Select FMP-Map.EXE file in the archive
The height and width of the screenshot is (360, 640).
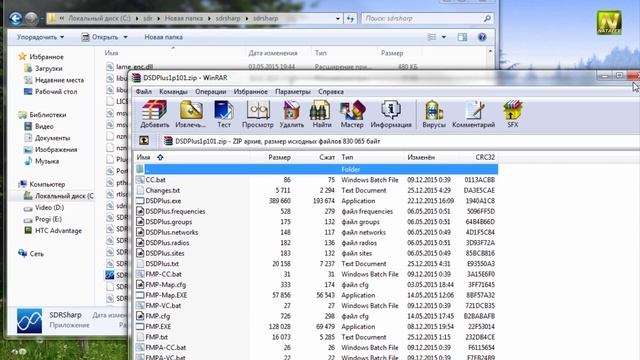tap(166, 295)
